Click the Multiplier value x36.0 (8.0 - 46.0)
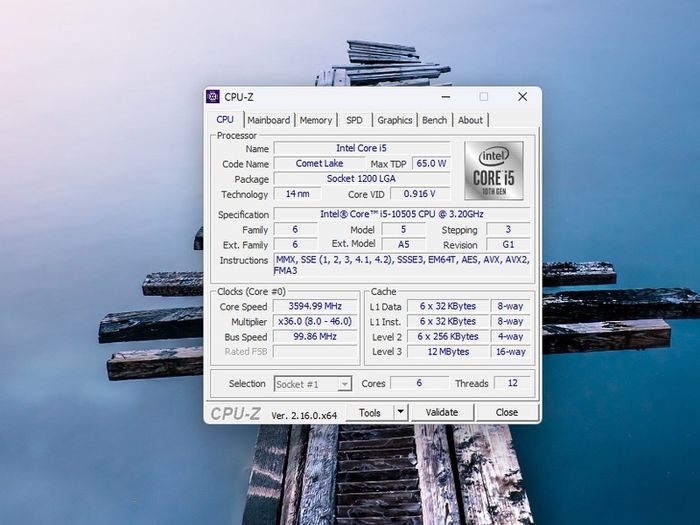The width and height of the screenshot is (700, 525). pyautogui.click(x=315, y=321)
